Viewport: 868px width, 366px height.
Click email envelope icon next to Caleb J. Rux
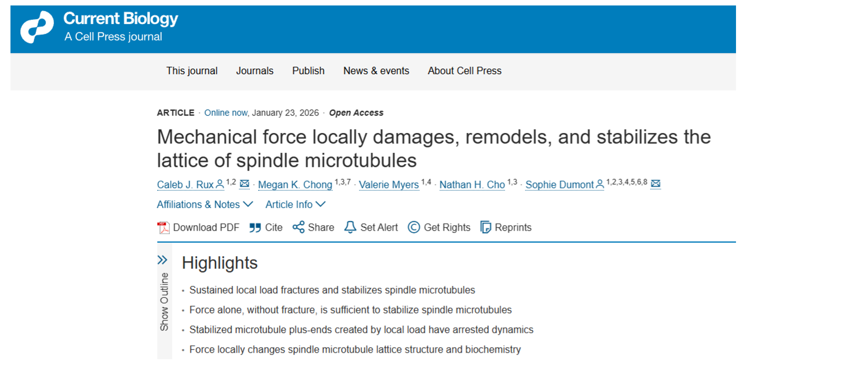(244, 184)
